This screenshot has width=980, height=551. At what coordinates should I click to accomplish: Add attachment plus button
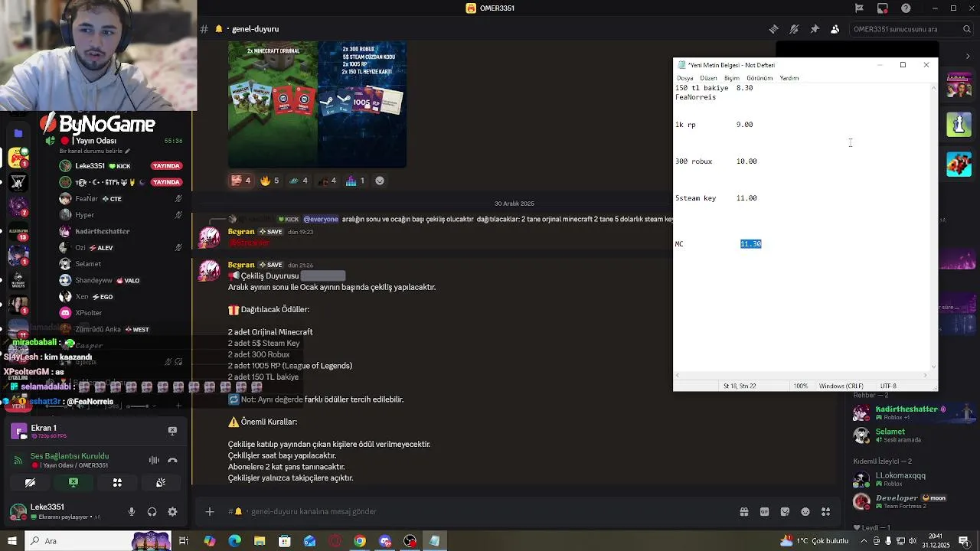pyautogui.click(x=210, y=511)
